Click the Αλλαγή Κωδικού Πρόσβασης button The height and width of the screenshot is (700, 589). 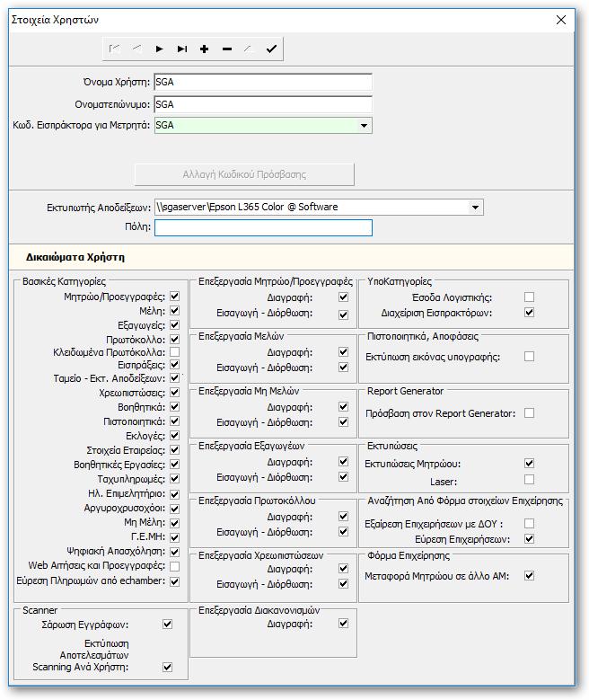point(244,174)
